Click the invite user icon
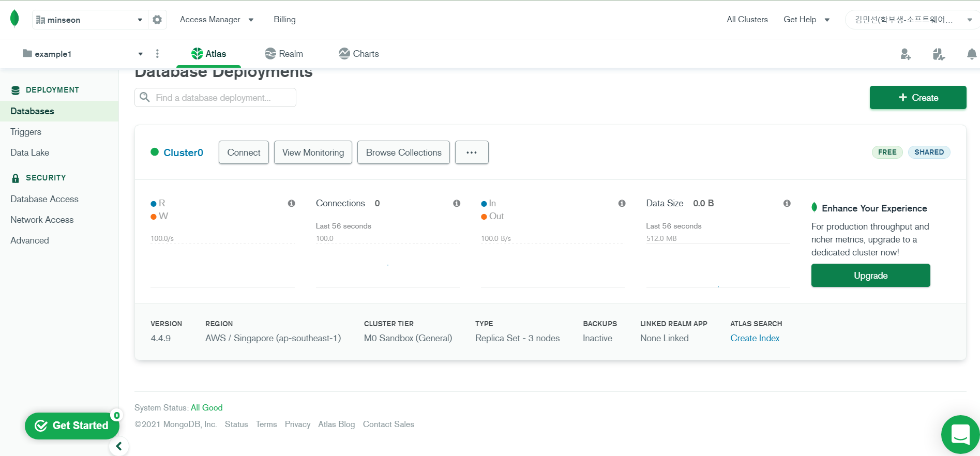This screenshot has height=456, width=980. point(906,54)
